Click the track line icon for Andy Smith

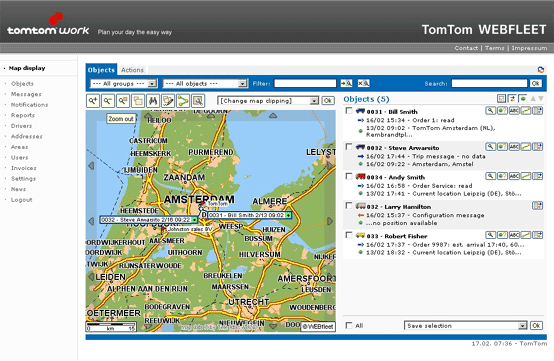pyautogui.click(x=526, y=176)
